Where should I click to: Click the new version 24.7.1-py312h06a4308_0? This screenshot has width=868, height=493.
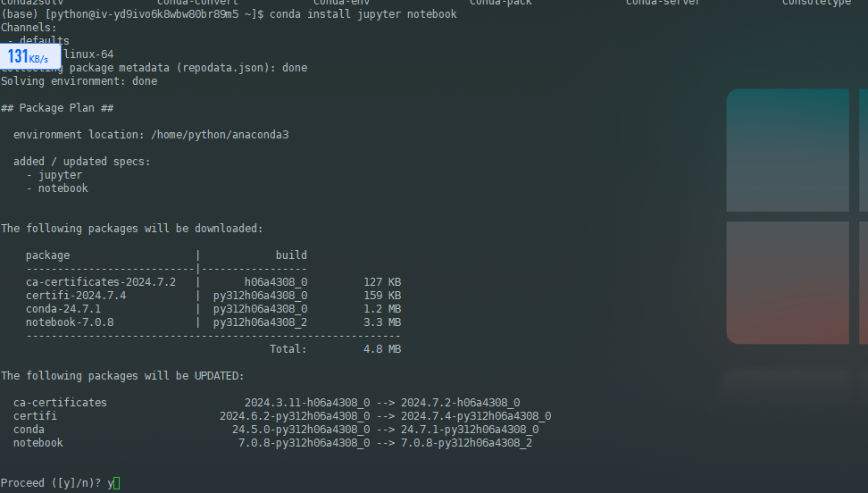tap(470, 430)
